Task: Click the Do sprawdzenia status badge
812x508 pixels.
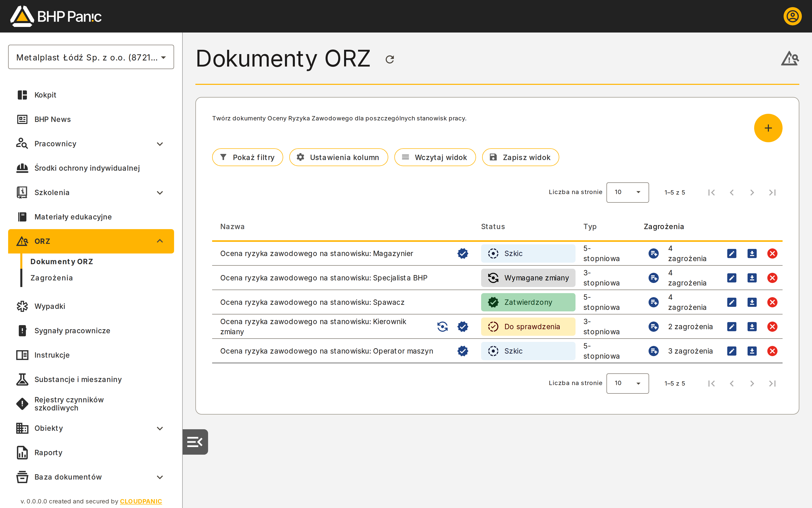Action: tap(528, 327)
